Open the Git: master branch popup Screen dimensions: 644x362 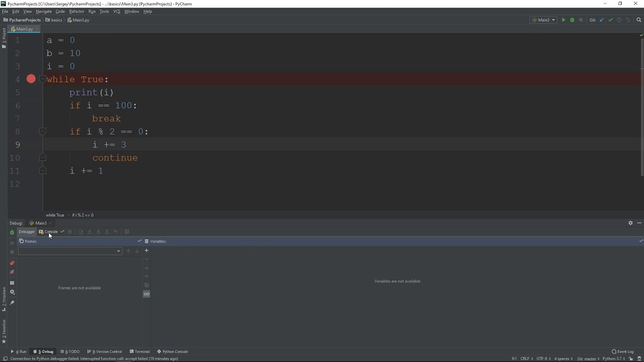588,358
